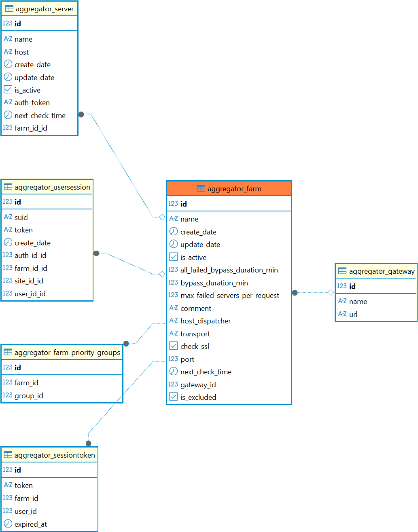The height and width of the screenshot is (532, 418).
Task: Click the is_active checkbox icon in aggregator_server
Action: tap(8, 89)
